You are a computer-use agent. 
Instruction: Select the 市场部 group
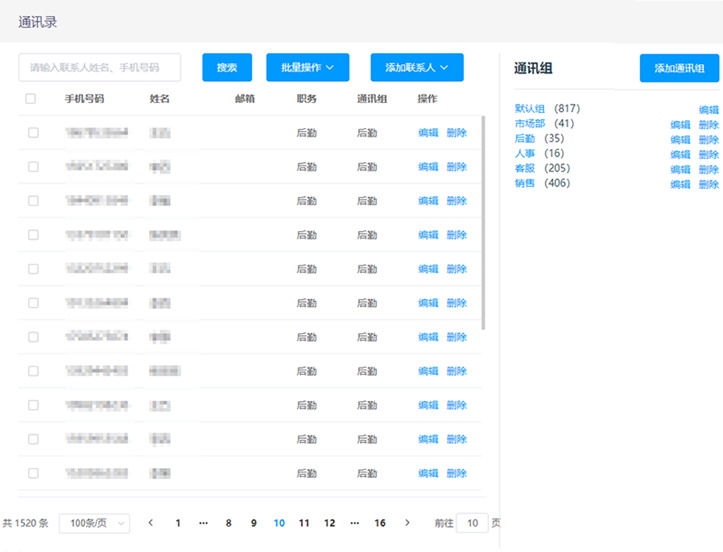(530, 124)
